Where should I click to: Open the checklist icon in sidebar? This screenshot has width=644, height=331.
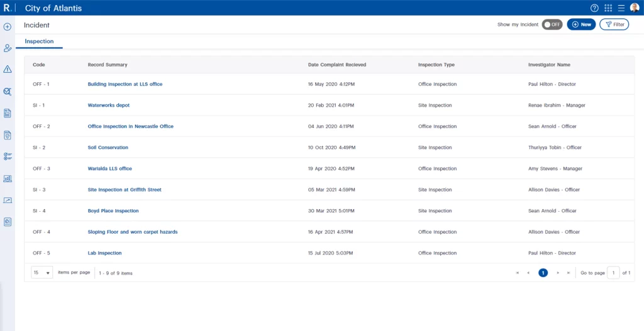pos(8,156)
